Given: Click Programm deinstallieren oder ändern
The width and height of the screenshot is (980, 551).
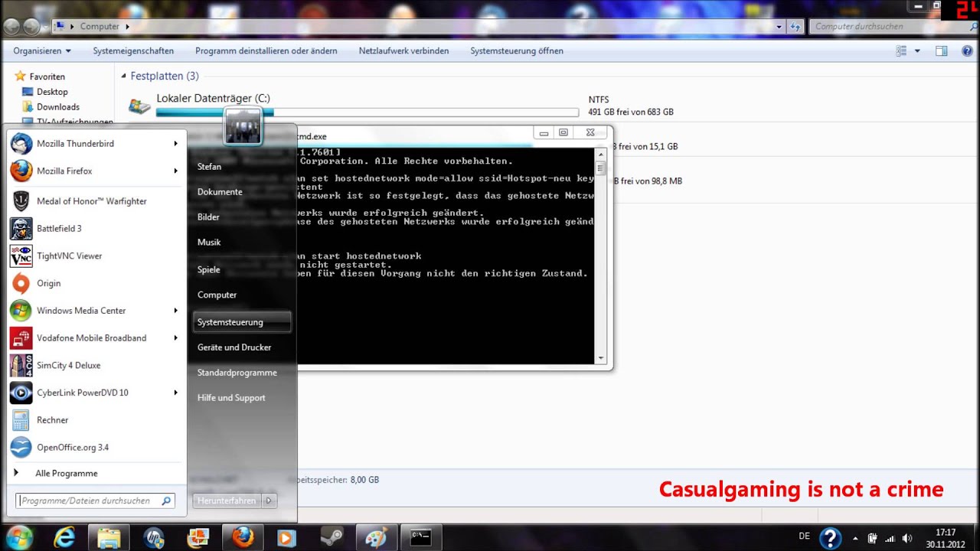Looking at the screenshot, I should click(266, 51).
